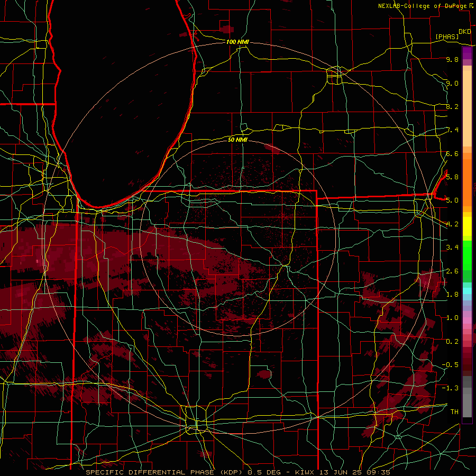
Task: Click the TH label on the legend
Action: tap(454, 411)
